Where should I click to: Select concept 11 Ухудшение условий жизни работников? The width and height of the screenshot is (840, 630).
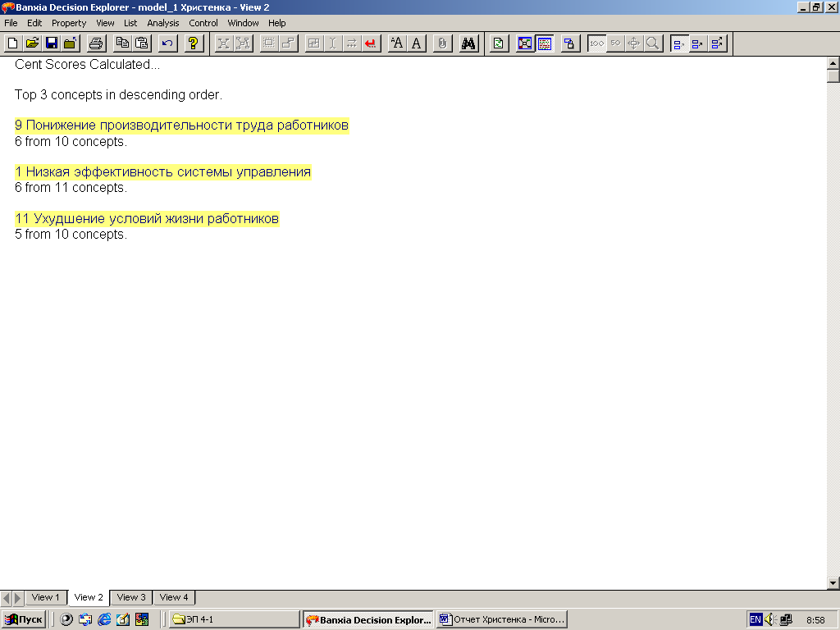pyautogui.click(x=147, y=218)
